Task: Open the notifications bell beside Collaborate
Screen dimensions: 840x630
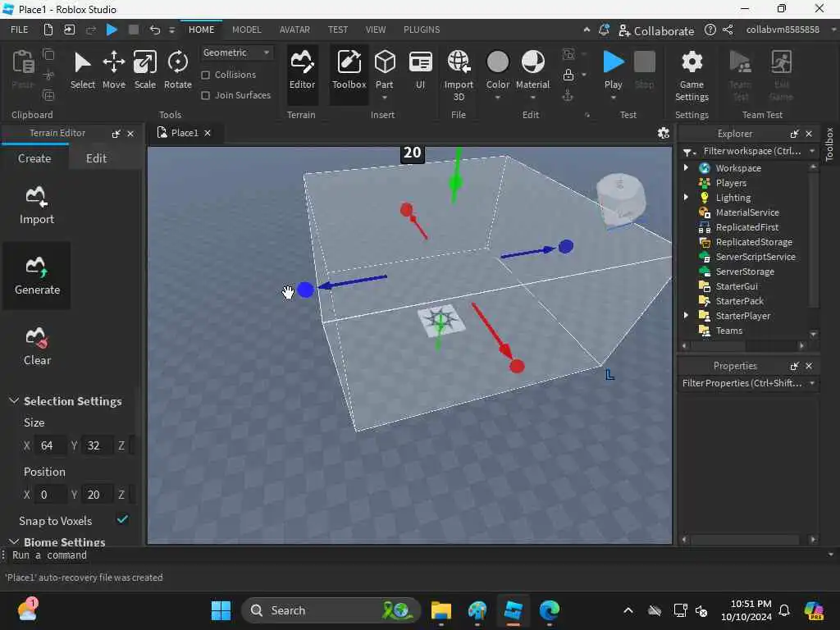Action: tap(604, 30)
